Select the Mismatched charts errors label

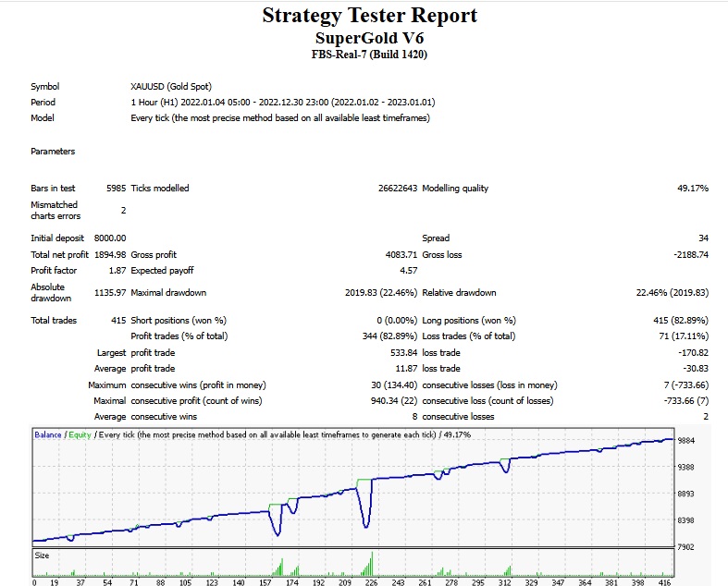click(56, 210)
